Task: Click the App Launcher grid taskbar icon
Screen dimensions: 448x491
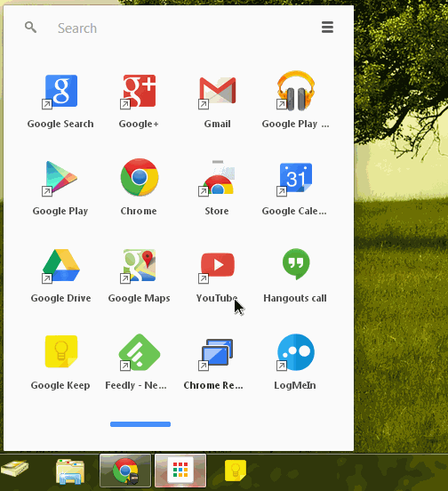Action: coord(180,471)
